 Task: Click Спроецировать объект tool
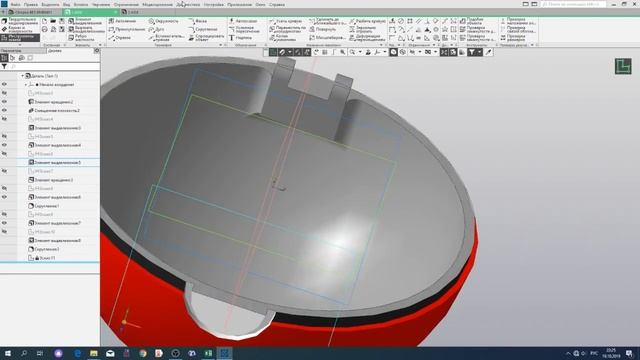tap(206, 38)
